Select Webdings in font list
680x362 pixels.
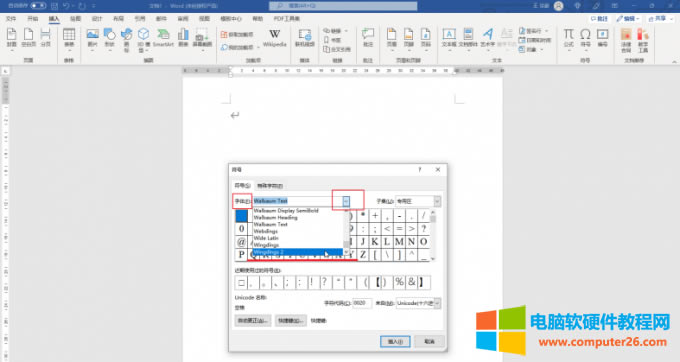point(298,232)
